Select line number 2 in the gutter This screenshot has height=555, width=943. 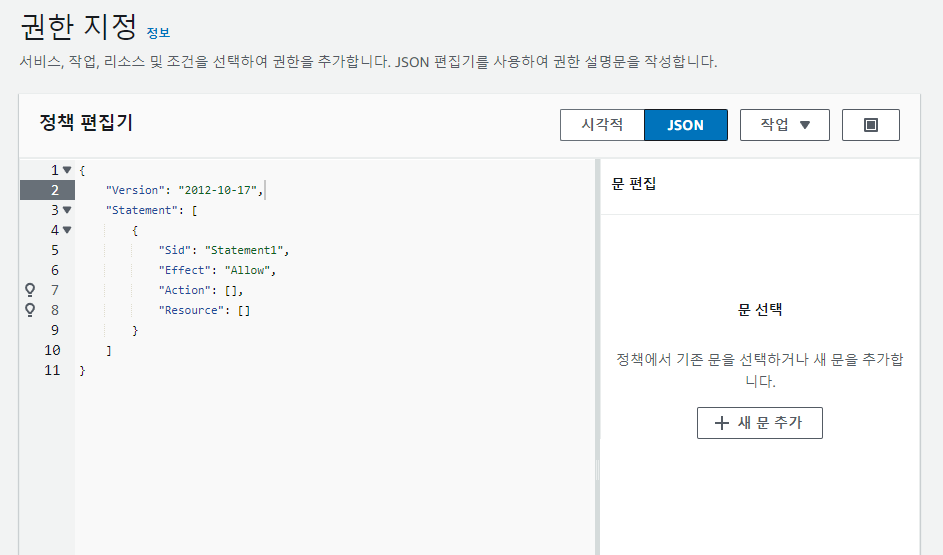(55, 190)
